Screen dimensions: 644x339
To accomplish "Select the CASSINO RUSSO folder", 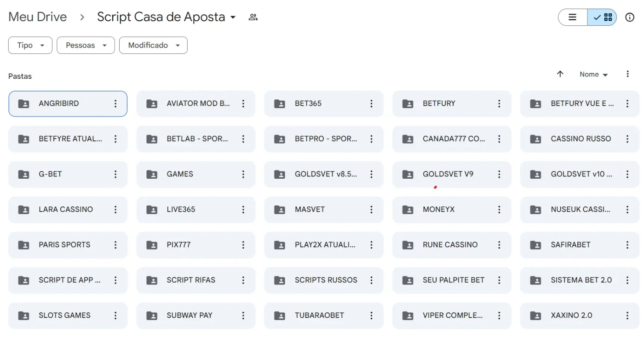I will point(580,139).
